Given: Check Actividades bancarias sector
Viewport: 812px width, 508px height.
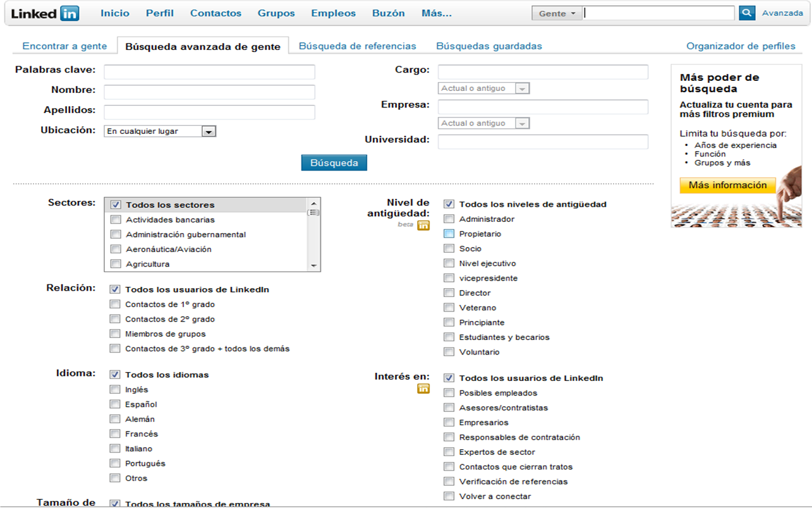Looking at the screenshot, I should coord(116,220).
